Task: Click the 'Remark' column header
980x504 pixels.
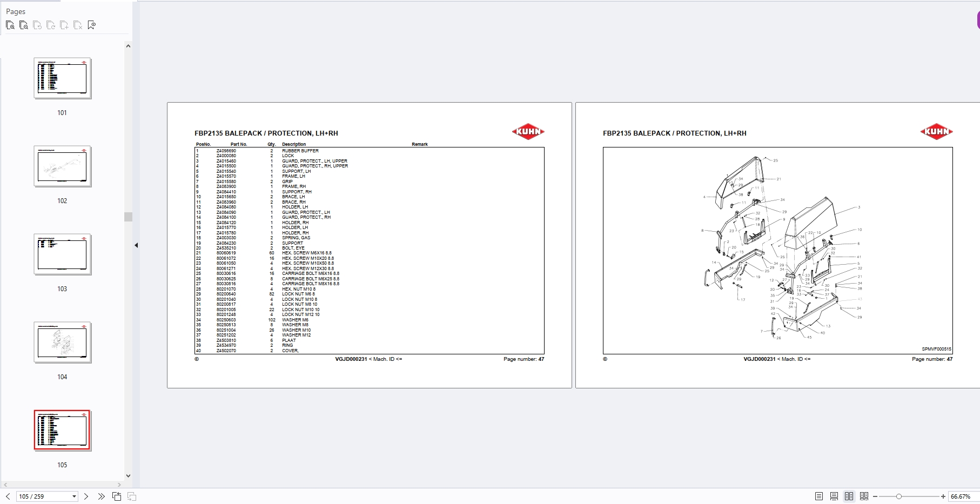Action: (x=420, y=144)
